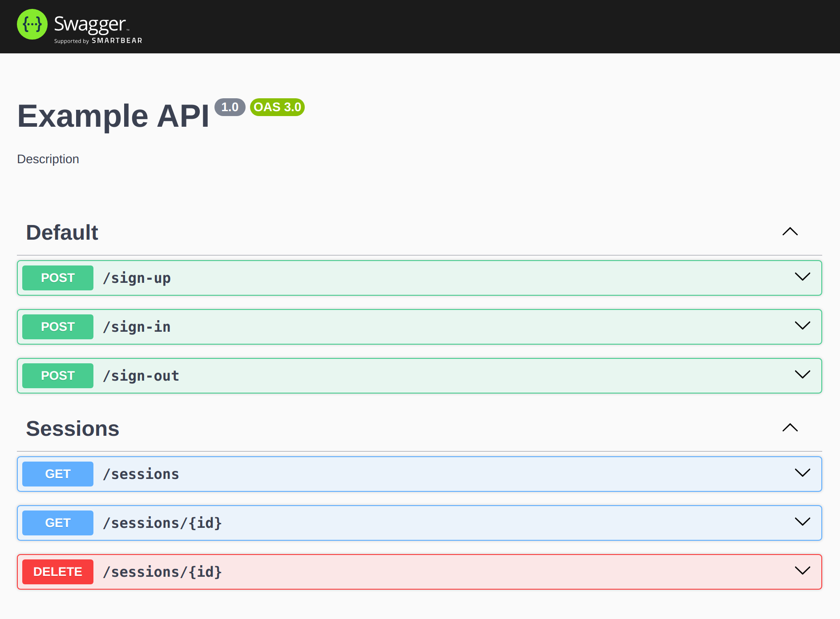Viewport: 840px width, 619px height.
Task: Click the 1.0 version badge
Action: 230,107
